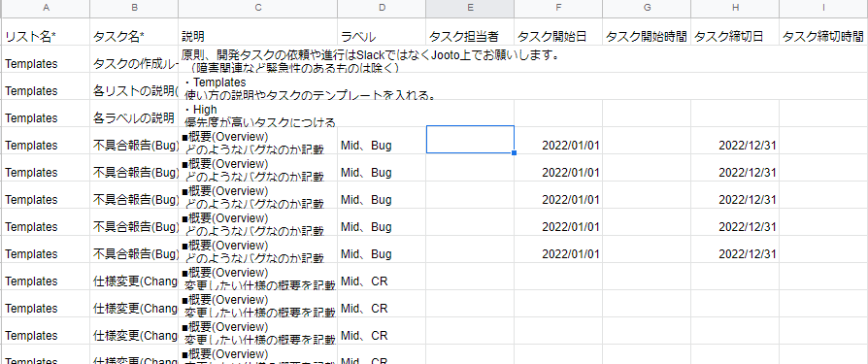The image size is (868, 364).
Task: Select column I header
Action: click(823, 9)
